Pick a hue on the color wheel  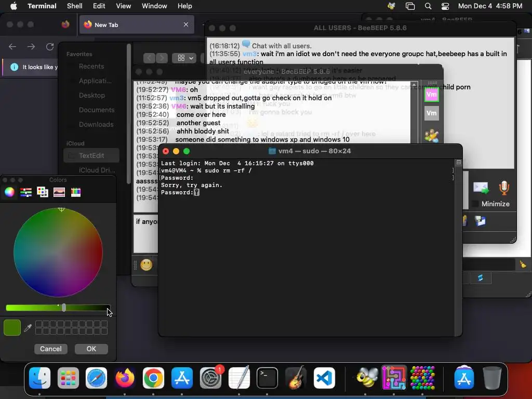[58, 252]
